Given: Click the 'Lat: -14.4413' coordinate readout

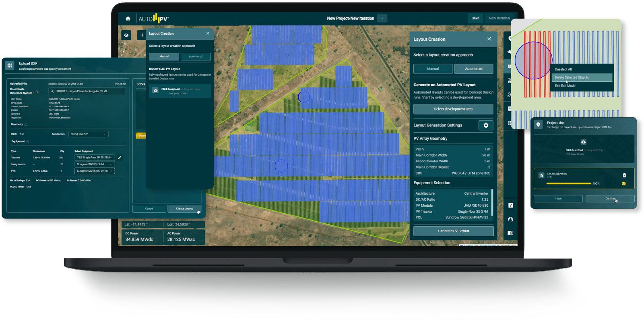Looking at the screenshot, I should pyautogui.click(x=136, y=224).
